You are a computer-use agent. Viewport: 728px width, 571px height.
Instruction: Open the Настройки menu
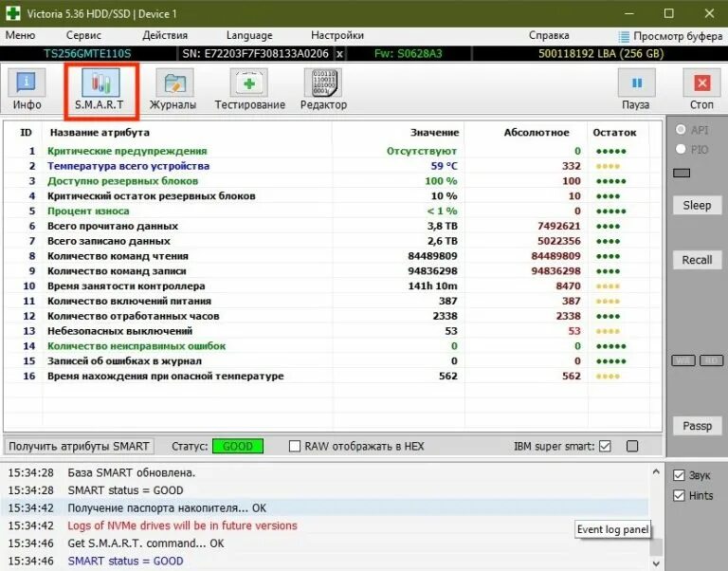(x=337, y=35)
